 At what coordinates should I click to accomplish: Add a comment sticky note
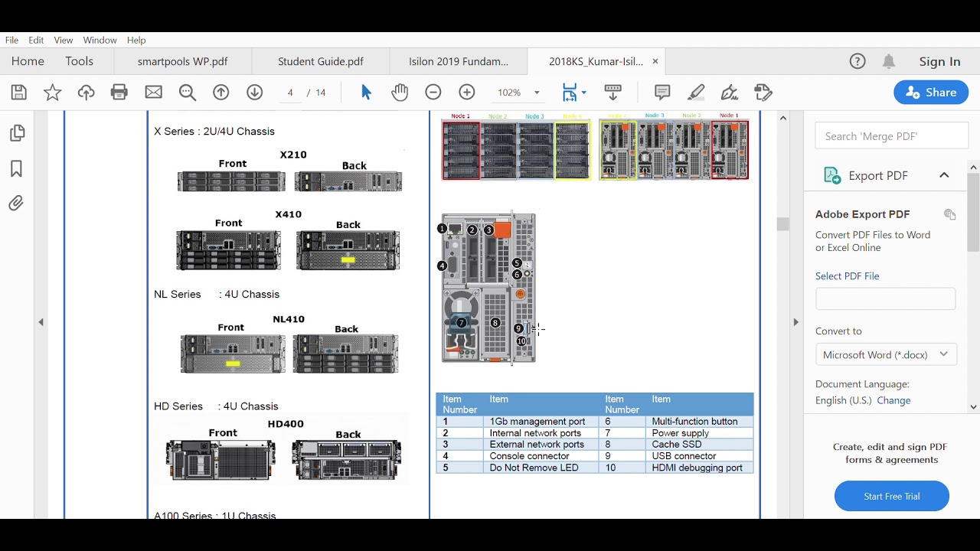click(x=662, y=93)
